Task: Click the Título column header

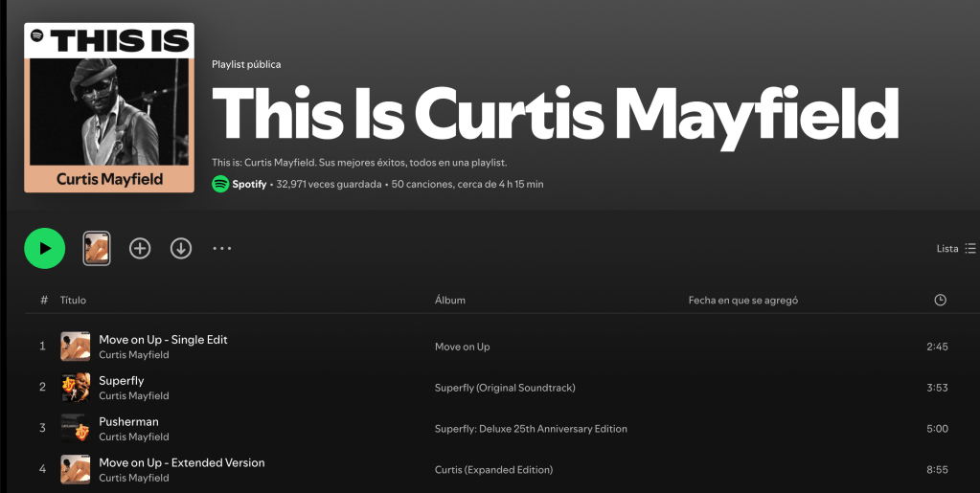Action: tap(73, 300)
